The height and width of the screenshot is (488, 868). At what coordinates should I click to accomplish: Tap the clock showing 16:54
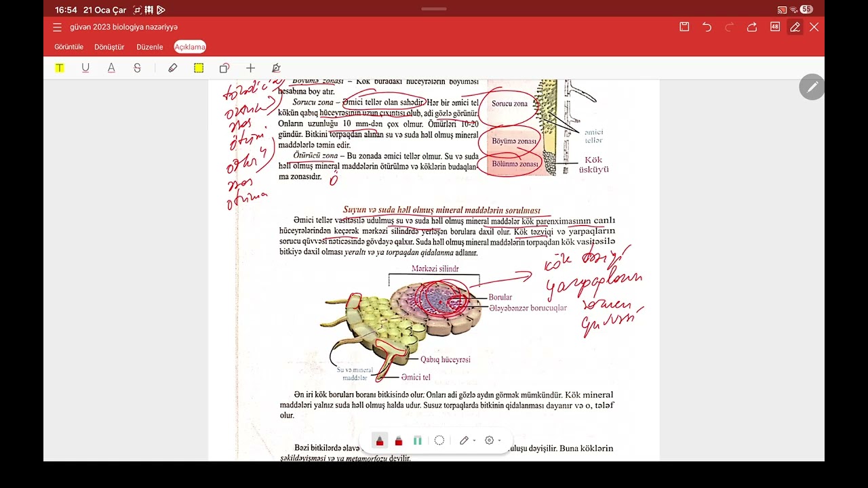tap(66, 10)
